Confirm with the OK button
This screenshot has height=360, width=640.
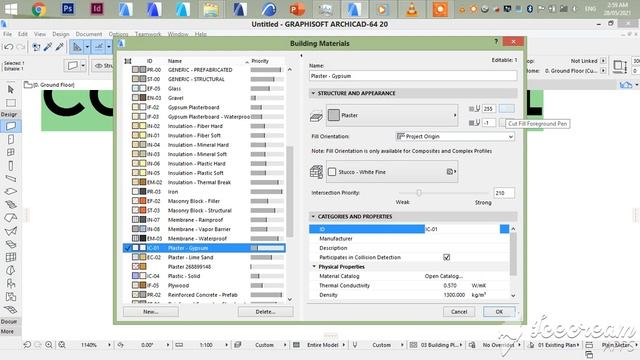(x=499, y=311)
